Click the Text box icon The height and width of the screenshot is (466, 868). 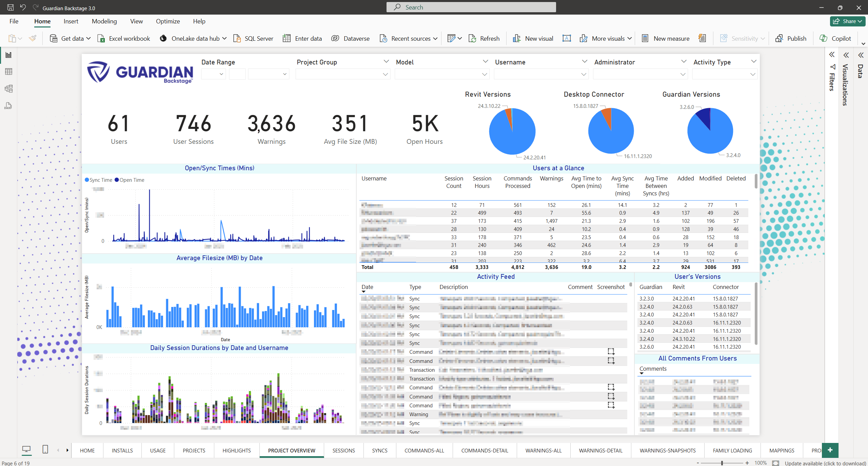(567, 38)
